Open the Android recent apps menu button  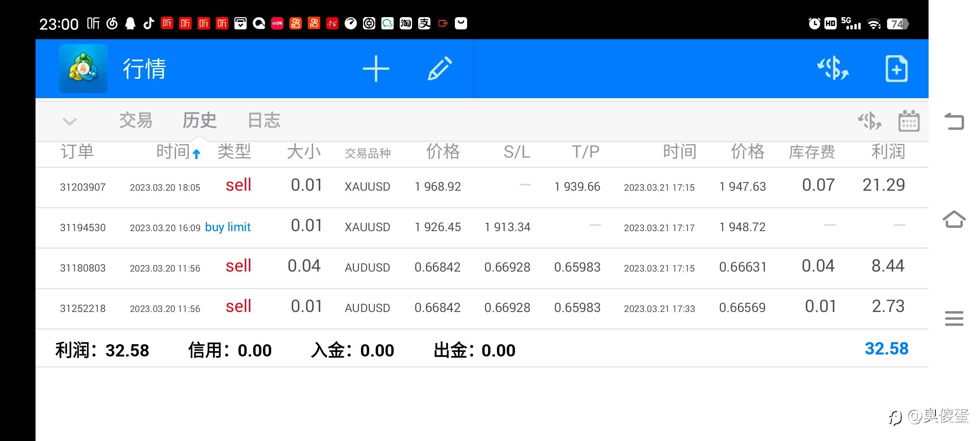pyautogui.click(x=954, y=318)
